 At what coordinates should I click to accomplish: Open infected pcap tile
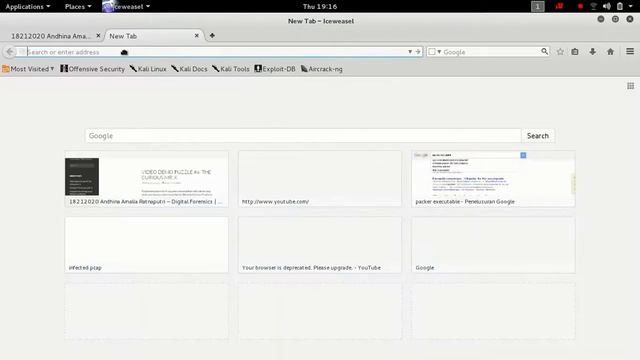147,245
